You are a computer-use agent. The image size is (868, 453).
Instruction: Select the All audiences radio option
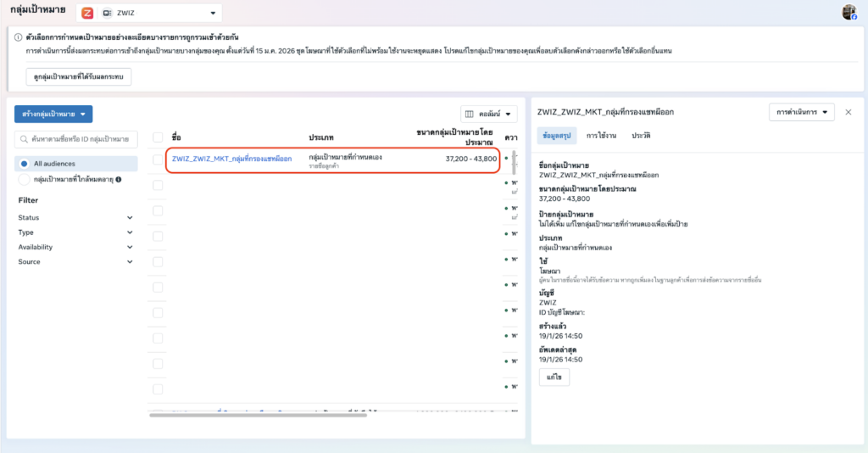tap(24, 164)
